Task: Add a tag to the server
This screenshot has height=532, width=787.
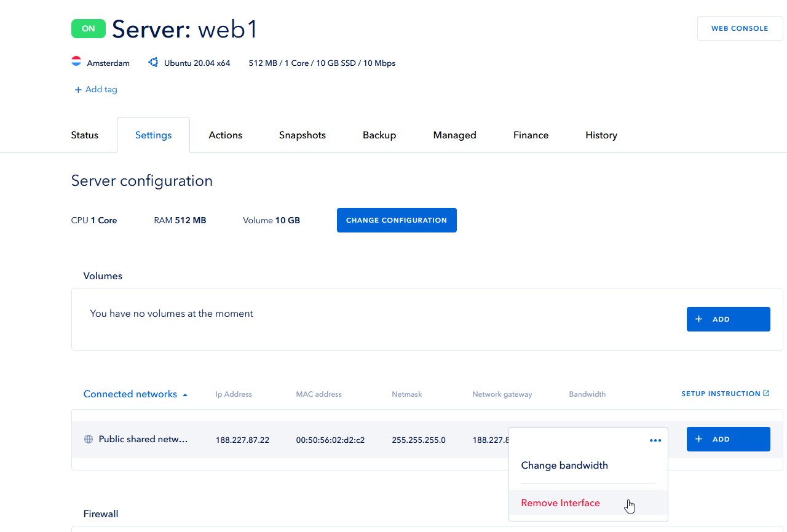Action: coord(96,90)
